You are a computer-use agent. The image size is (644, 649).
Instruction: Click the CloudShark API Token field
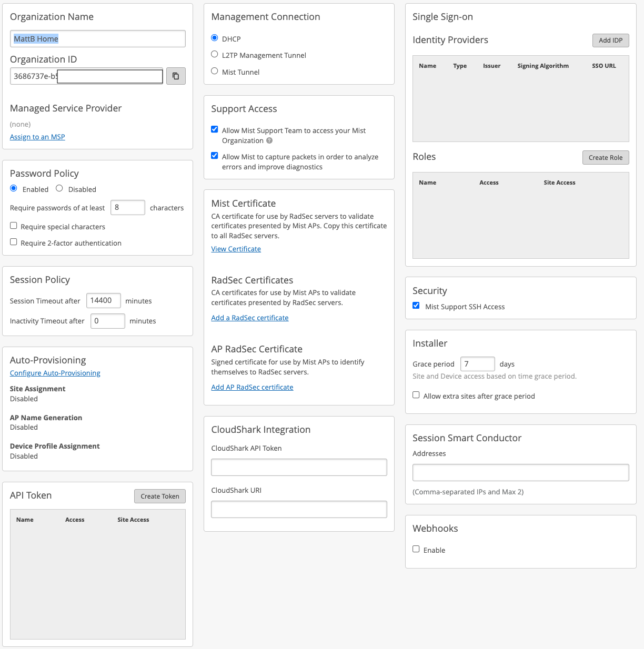(x=299, y=467)
